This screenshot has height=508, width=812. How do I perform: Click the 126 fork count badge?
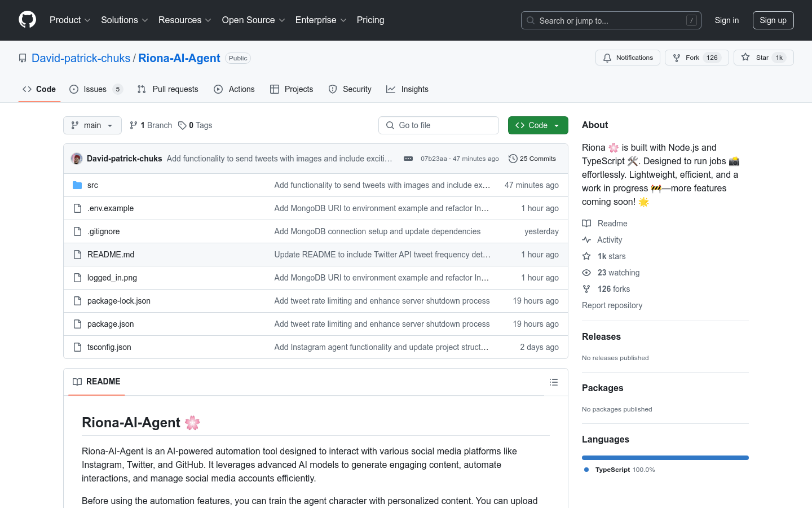[712, 58]
